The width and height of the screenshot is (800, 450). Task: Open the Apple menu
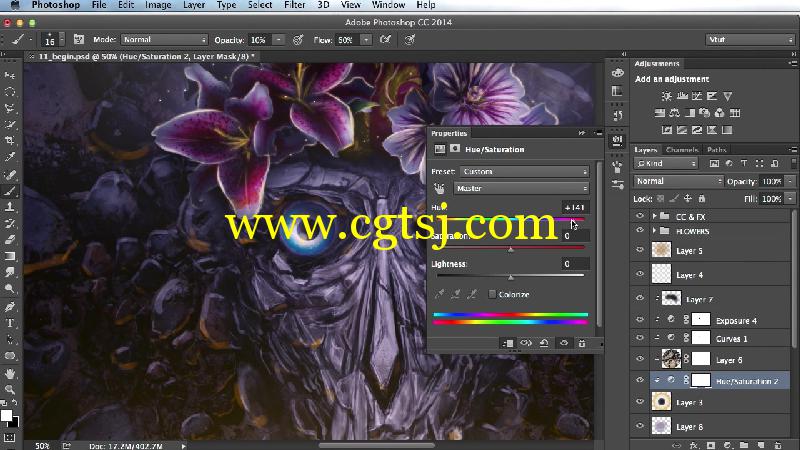coord(15,5)
